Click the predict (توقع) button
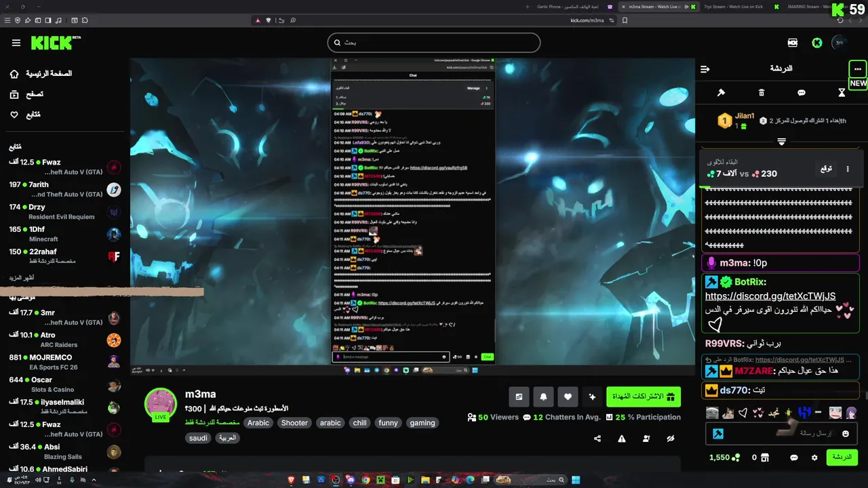 [826, 169]
